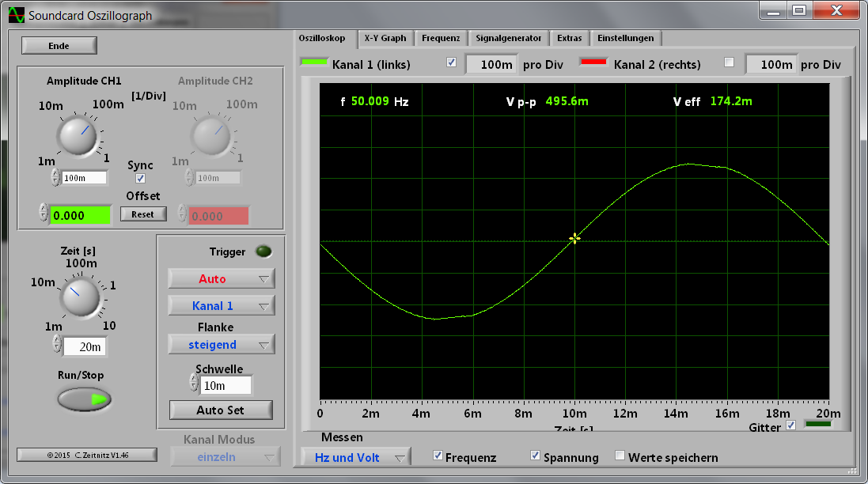This screenshot has height=484, width=868.
Task: Click the CH1 offset stepper arrows
Action: click(43, 214)
